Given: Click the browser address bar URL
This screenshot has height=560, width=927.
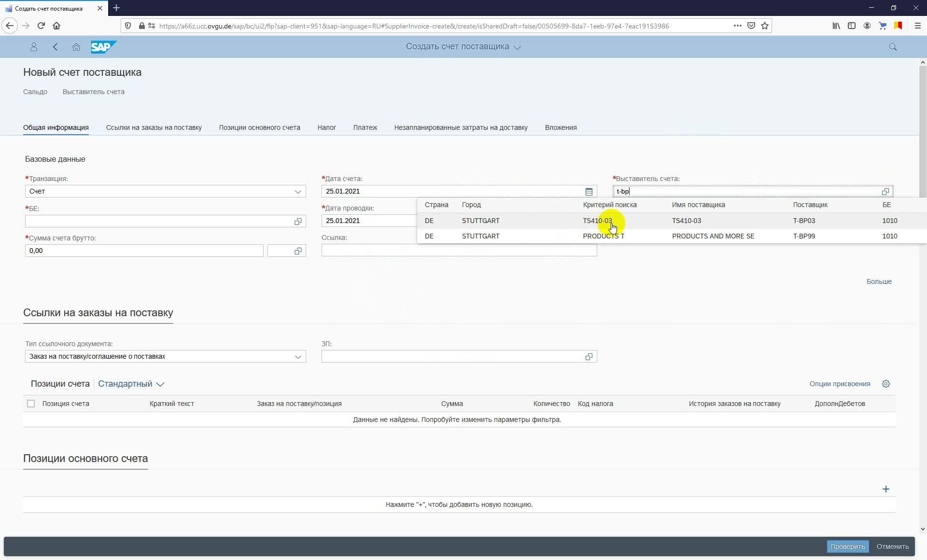Looking at the screenshot, I should (x=414, y=26).
